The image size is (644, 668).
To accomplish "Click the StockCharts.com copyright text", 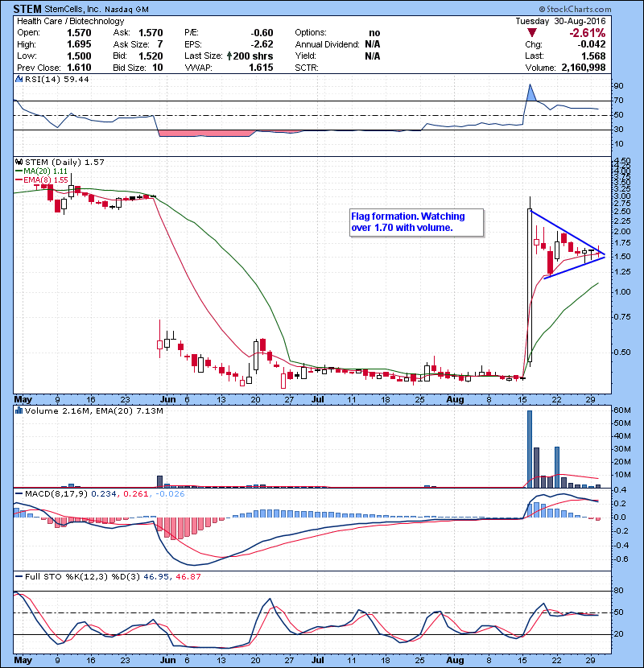I will [575, 9].
